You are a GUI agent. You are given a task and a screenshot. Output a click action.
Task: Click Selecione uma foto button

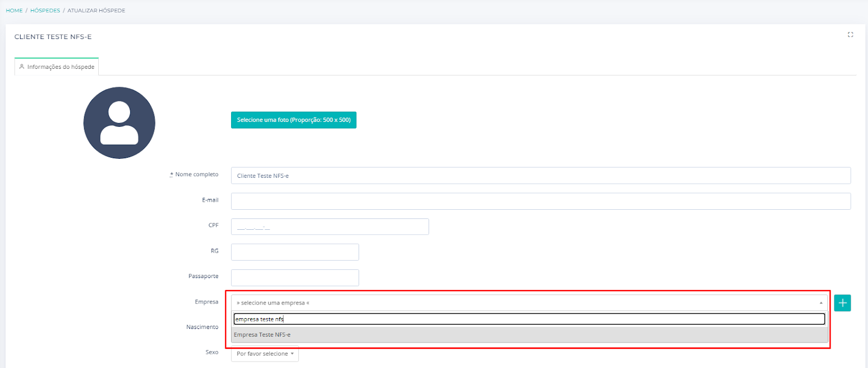click(293, 120)
